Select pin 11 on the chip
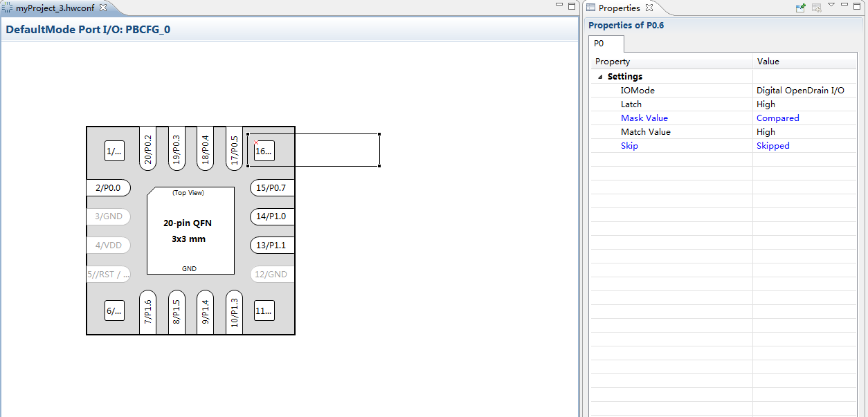Viewport: 868px width, 417px height. [x=264, y=311]
